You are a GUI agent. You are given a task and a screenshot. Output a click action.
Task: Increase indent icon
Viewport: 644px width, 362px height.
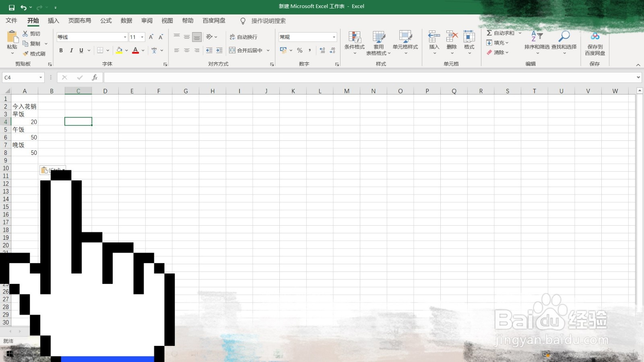(219, 50)
